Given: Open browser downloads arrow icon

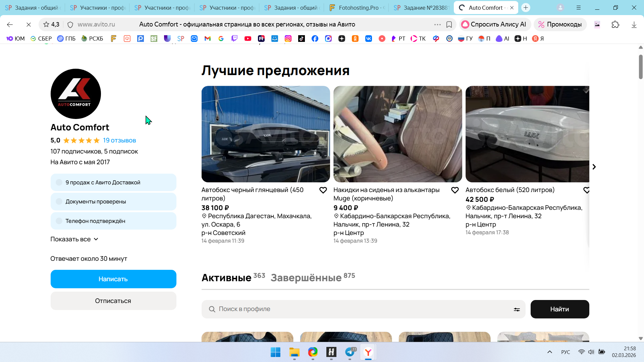Looking at the screenshot, I should [634, 24].
